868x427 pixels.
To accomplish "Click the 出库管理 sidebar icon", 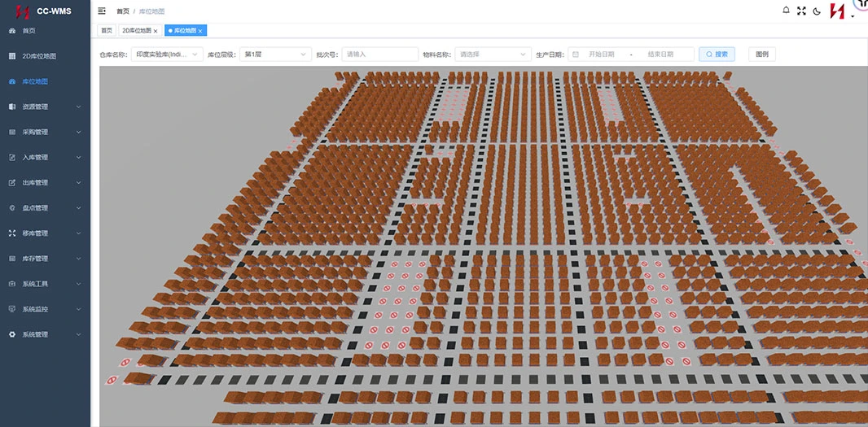I will tap(12, 182).
